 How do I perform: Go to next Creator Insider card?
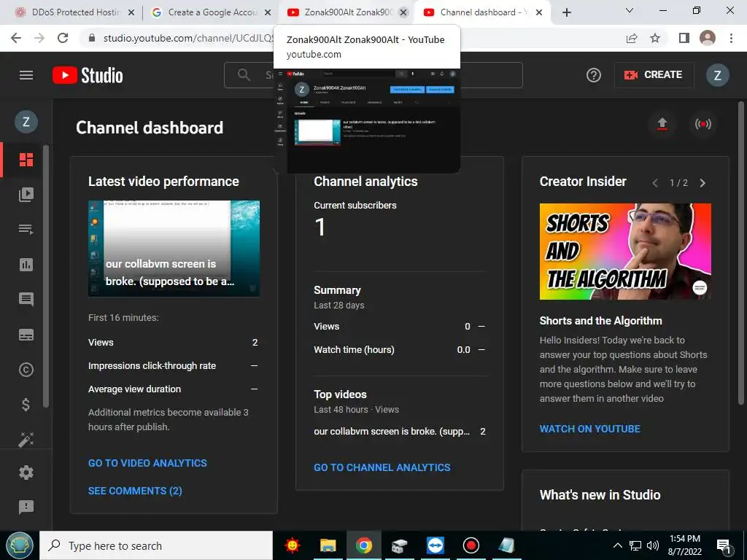(703, 183)
